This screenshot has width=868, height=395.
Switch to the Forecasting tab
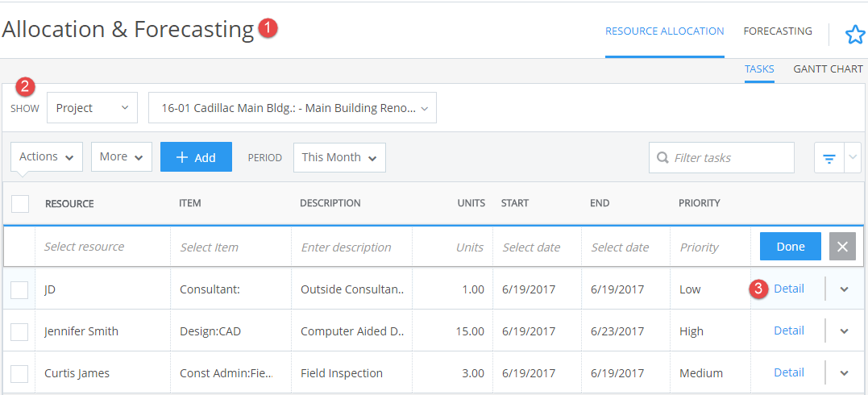778,31
